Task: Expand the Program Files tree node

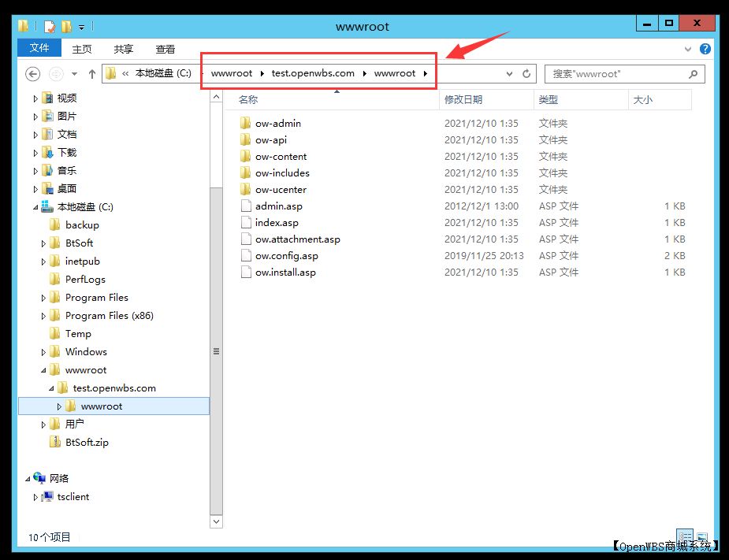Action: (44, 298)
